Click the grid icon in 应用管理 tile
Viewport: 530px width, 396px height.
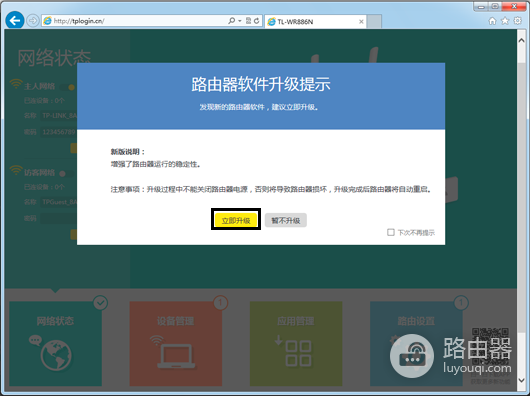298,354
